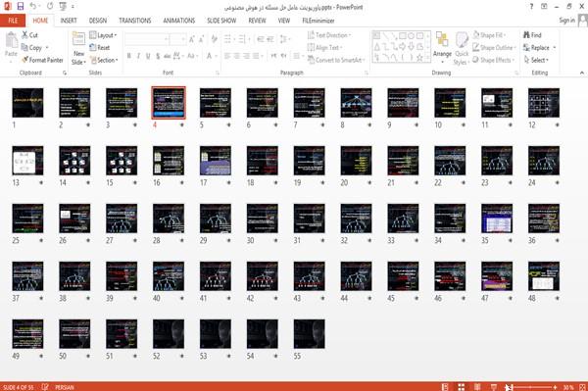Screen dimensions: 588x391
Task: Toggle Bold formatting
Action: tap(129, 56)
